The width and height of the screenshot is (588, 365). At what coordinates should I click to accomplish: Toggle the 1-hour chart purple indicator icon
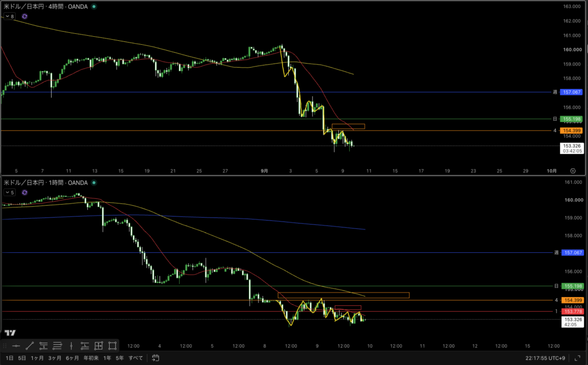(24, 193)
